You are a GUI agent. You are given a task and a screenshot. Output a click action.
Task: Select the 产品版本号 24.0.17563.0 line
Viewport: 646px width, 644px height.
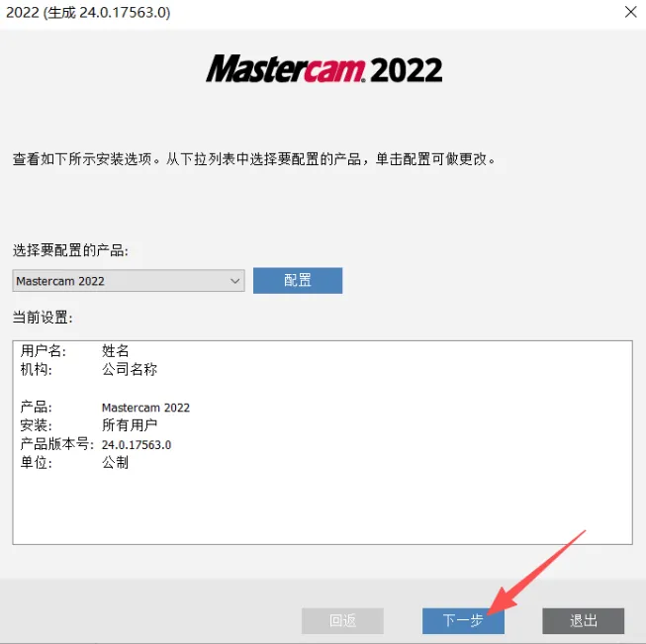pyautogui.click(x=96, y=444)
